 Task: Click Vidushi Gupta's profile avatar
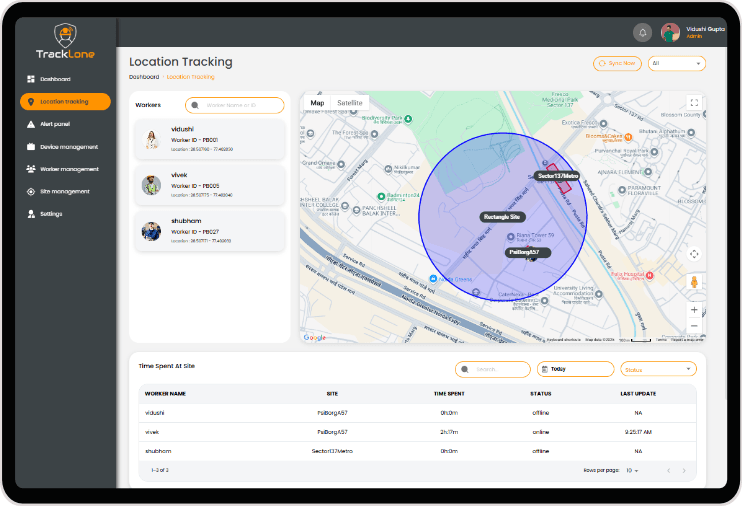pos(670,33)
